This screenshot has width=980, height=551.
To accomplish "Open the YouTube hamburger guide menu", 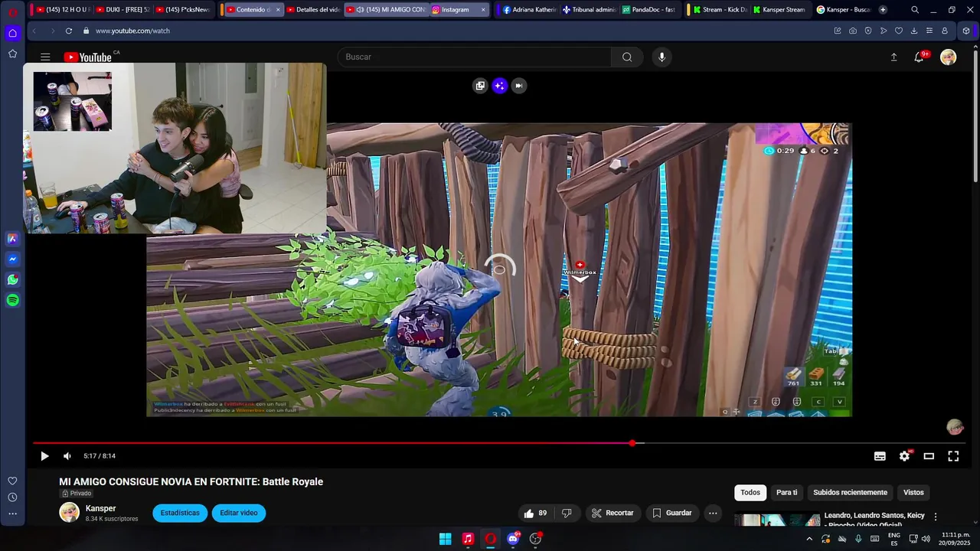I will (45, 57).
